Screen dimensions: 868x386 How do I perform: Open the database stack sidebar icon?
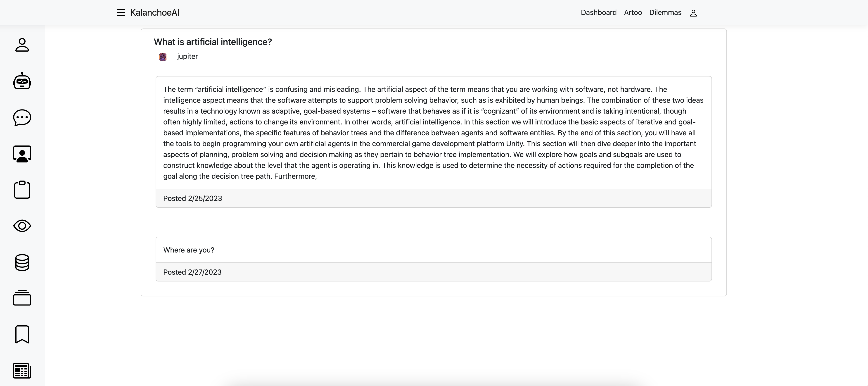[x=22, y=262]
